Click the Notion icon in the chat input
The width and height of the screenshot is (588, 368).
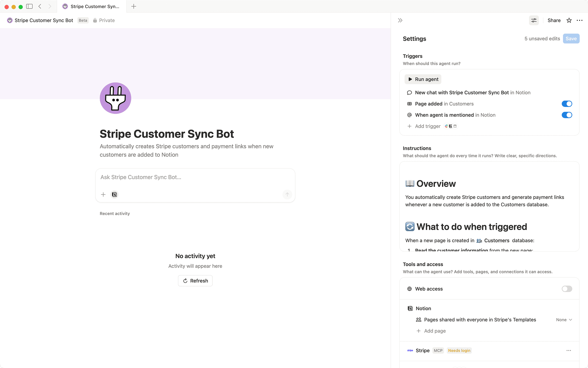coord(114,195)
